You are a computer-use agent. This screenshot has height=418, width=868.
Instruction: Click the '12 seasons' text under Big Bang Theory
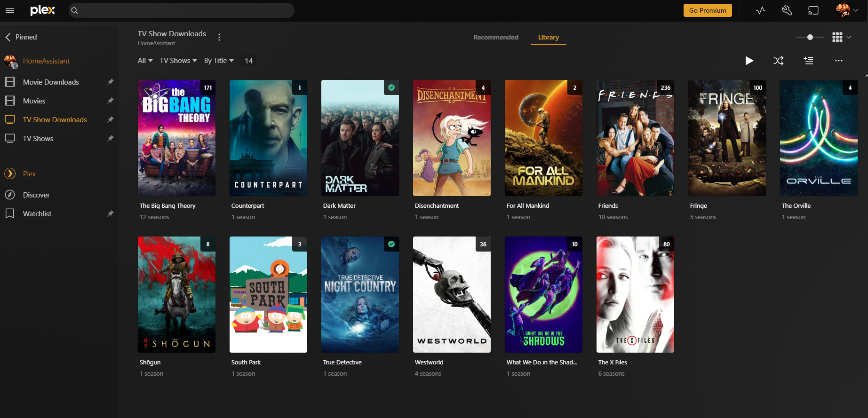[x=154, y=217]
